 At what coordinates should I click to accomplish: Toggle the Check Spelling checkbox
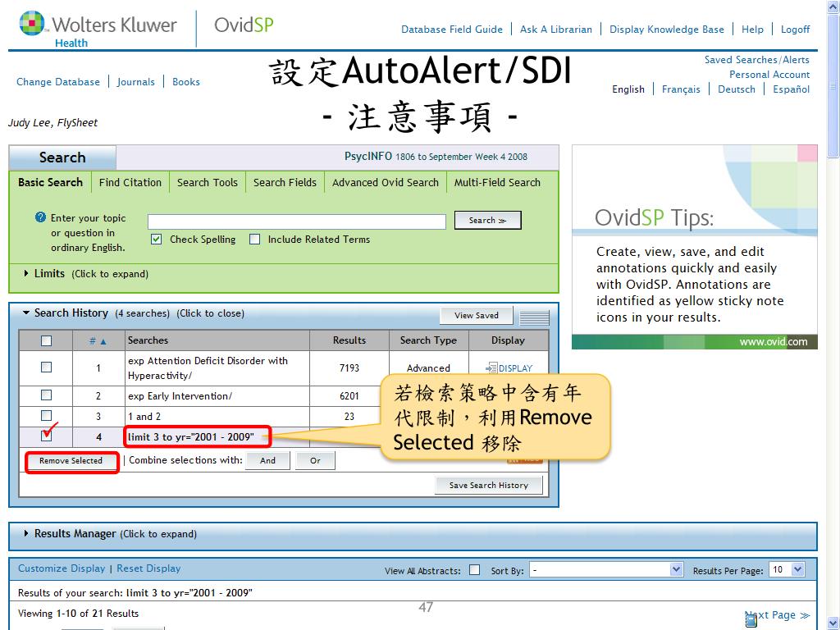pyautogui.click(x=157, y=239)
